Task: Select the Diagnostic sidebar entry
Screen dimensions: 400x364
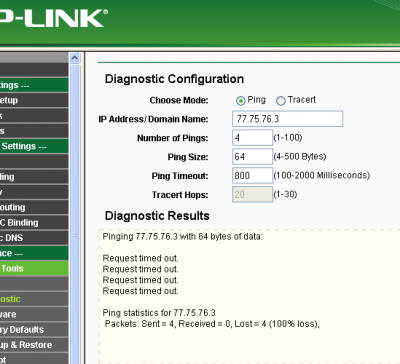Action: point(34,299)
